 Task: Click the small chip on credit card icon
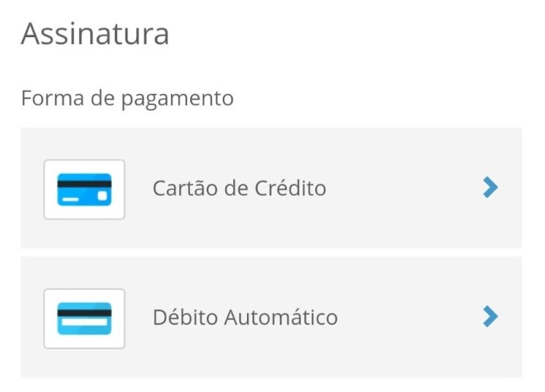pos(102,196)
